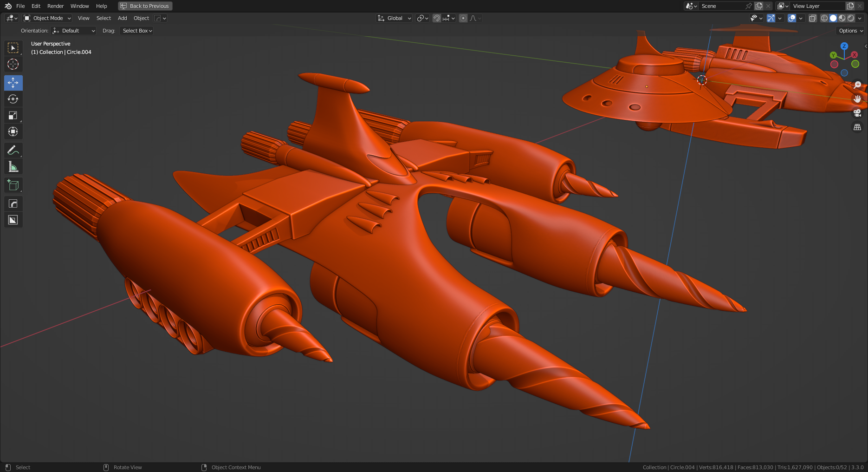Open the Render menu
This screenshot has height=472, width=868.
coord(55,6)
